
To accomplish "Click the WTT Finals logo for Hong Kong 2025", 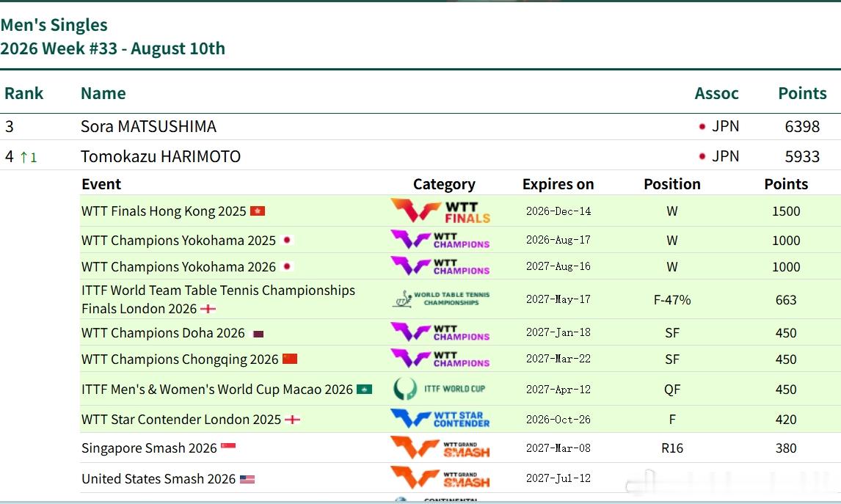I will tap(440, 211).
